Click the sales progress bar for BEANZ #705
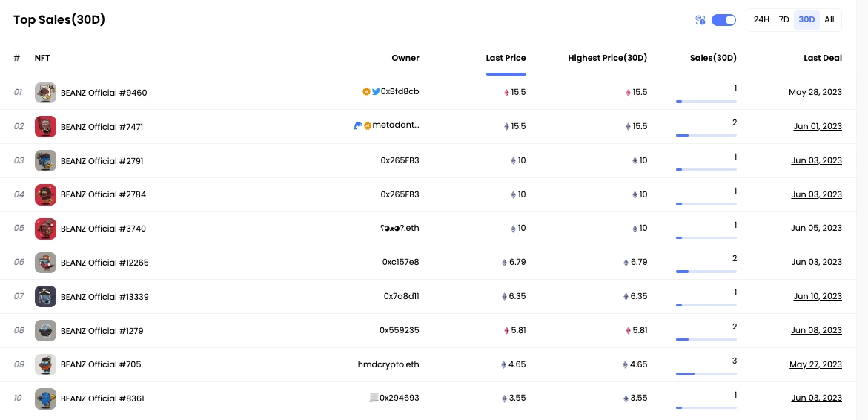 point(706,373)
